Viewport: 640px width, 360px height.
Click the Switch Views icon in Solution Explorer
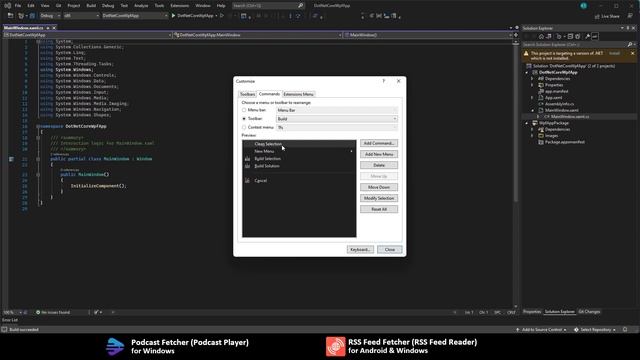(549, 36)
